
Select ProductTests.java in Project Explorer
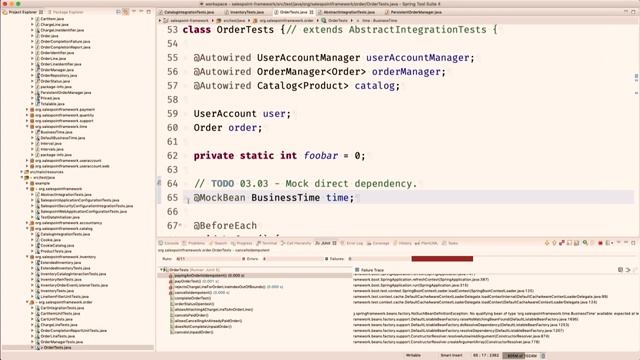pyautogui.click(x=56, y=251)
